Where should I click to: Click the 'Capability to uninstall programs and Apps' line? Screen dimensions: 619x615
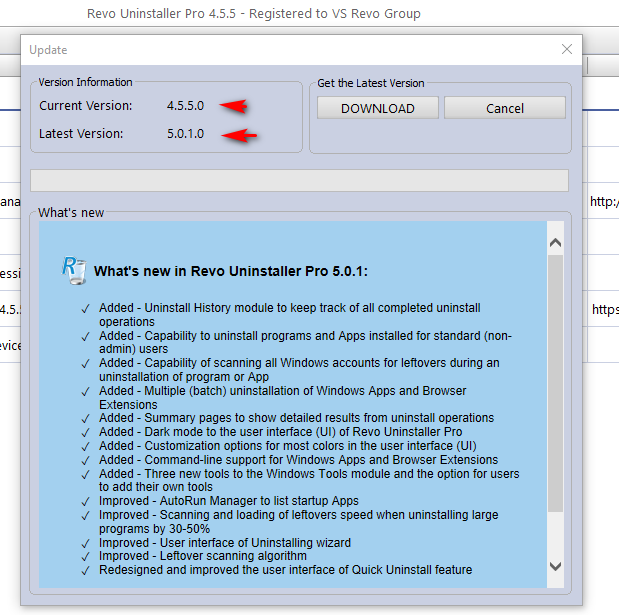tap(305, 342)
